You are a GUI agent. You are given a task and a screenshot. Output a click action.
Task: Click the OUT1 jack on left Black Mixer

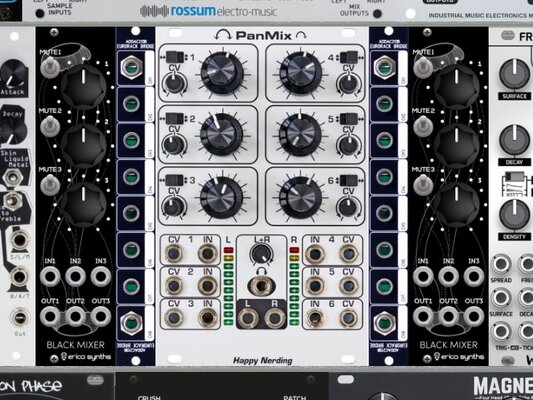pyautogui.click(x=50, y=316)
